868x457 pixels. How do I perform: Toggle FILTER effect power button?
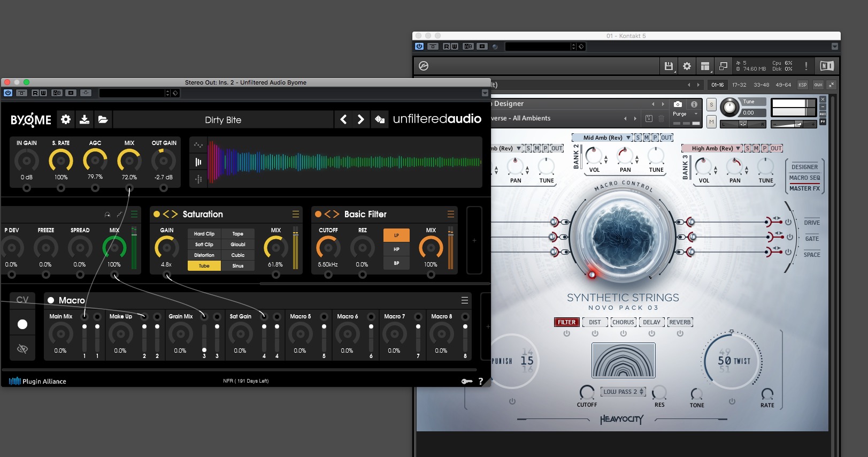click(x=567, y=333)
